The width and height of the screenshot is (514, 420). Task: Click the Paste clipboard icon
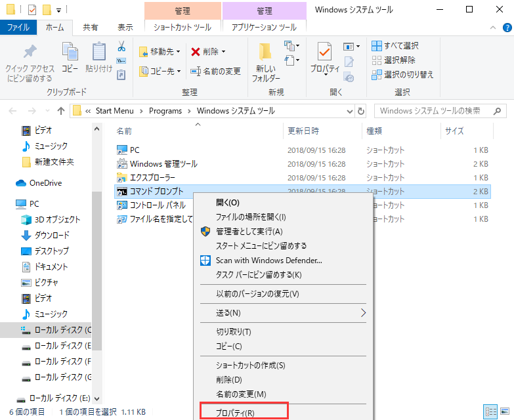tap(99, 51)
